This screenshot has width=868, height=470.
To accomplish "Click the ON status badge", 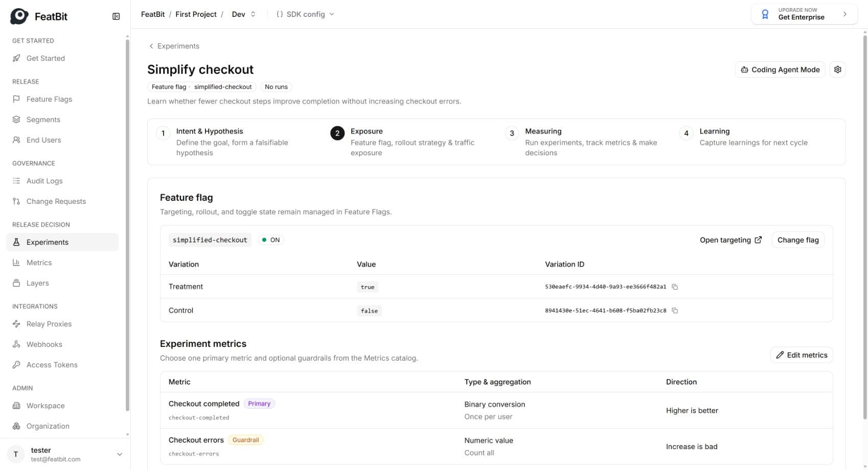I will (271, 240).
